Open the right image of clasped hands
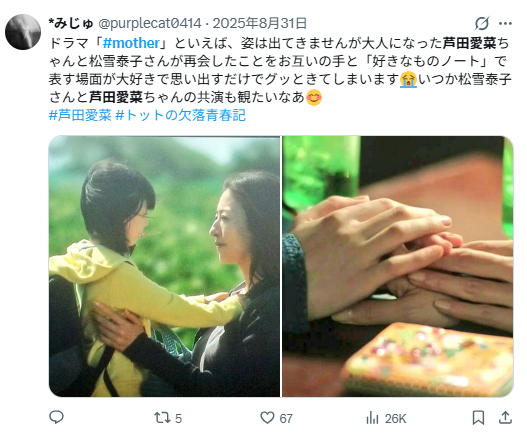The width and height of the screenshot is (527, 436). tap(398, 266)
